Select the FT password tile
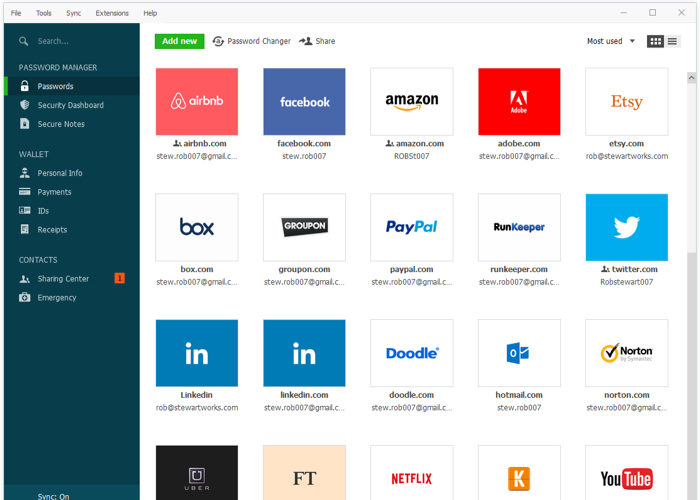This screenshot has width=700, height=500. [304, 473]
